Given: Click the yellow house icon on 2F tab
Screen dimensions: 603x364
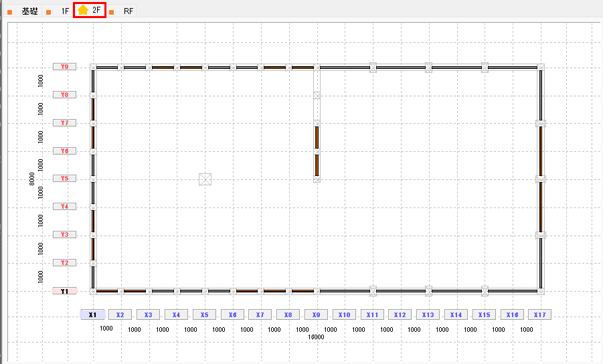Looking at the screenshot, I should [82, 10].
